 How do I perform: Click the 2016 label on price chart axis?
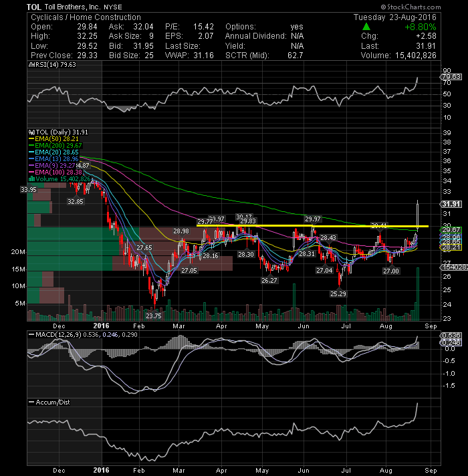(101, 326)
